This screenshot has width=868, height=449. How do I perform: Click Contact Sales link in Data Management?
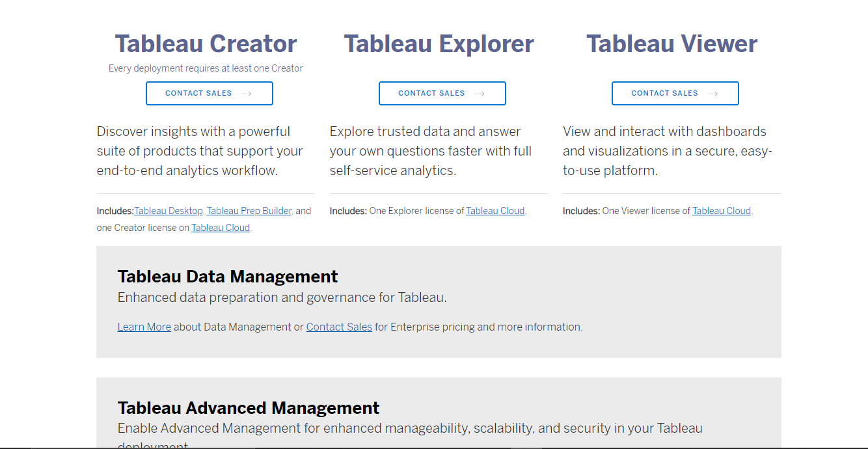click(x=339, y=327)
